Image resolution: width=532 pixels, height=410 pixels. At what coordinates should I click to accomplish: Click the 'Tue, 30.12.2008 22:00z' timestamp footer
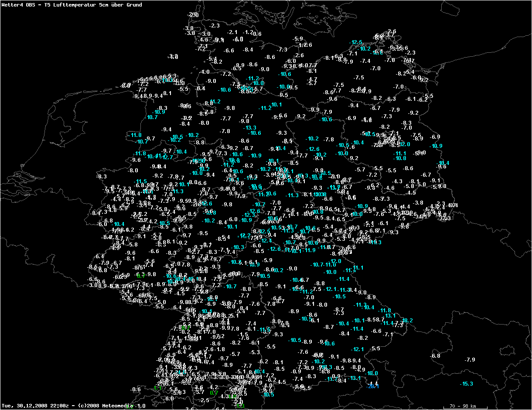(x=34, y=406)
